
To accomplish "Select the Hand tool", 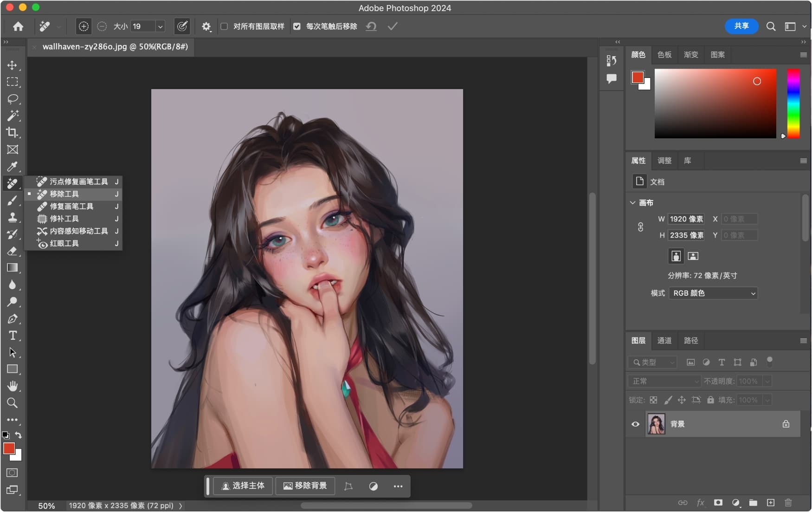I will pos(13,386).
